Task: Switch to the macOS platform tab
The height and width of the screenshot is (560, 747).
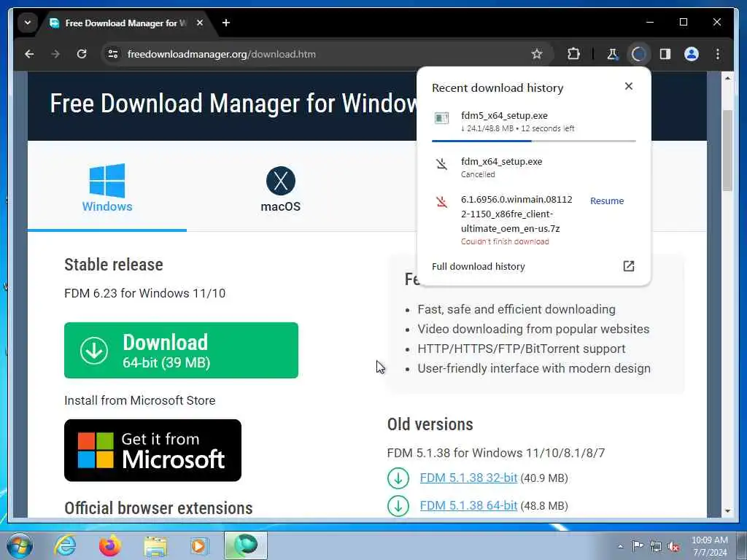Action: (x=281, y=189)
